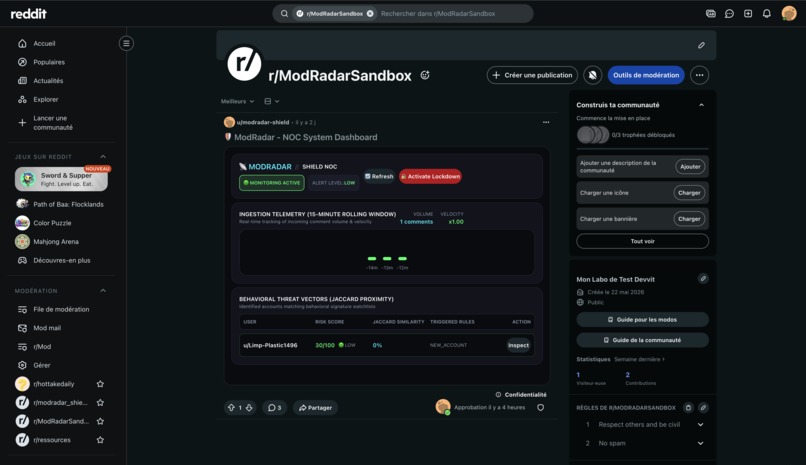Favorite r/ressources with its star
The width and height of the screenshot is (806, 465).
pos(100,440)
